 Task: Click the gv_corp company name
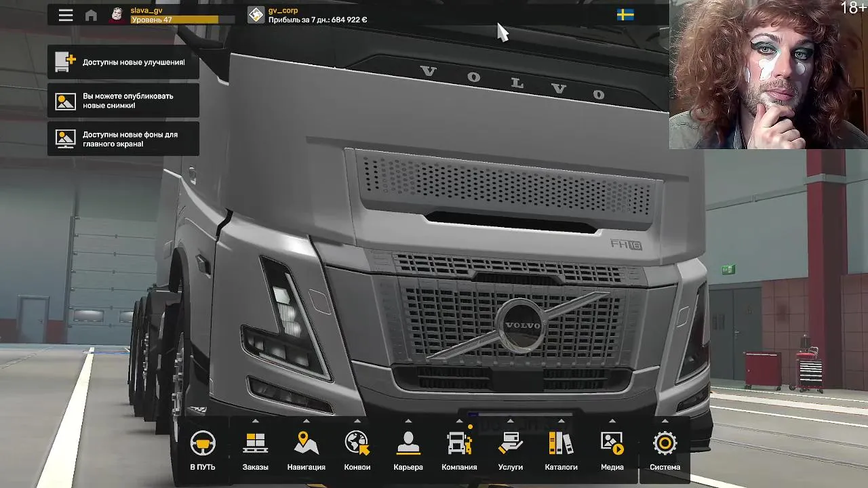pyautogui.click(x=283, y=10)
